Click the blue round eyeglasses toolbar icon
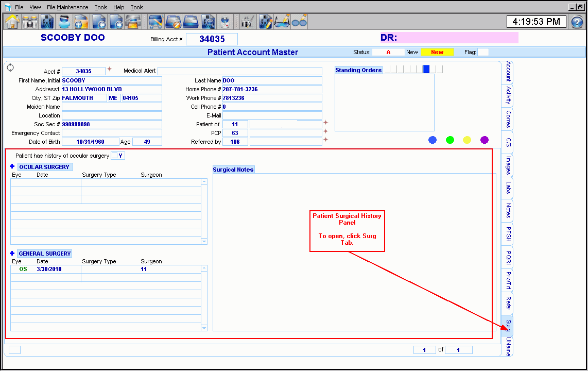588x371 pixels. pyautogui.click(x=299, y=22)
